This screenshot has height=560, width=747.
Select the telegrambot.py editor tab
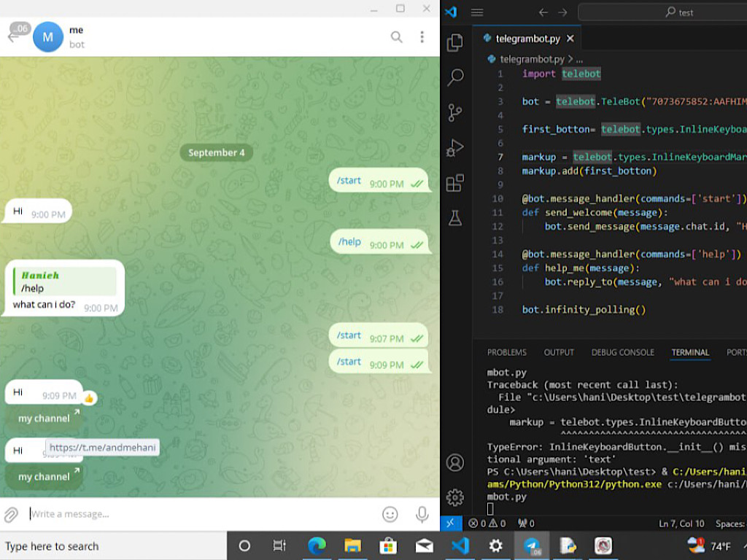(x=527, y=39)
